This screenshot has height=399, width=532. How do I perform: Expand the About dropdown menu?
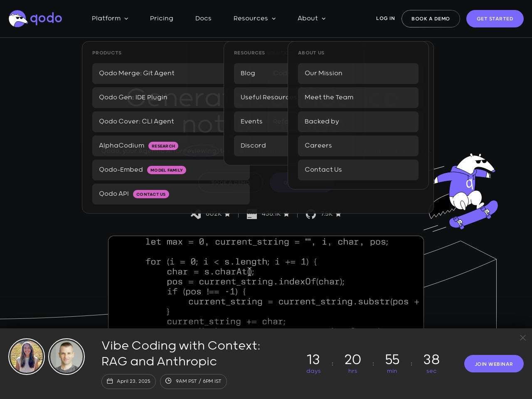click(x=311, y=18)
